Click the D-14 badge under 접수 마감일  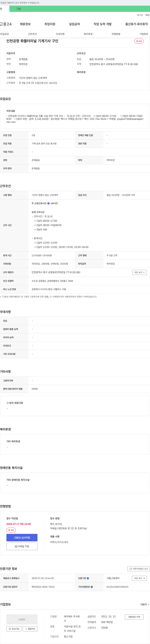[x=11, y=530]
